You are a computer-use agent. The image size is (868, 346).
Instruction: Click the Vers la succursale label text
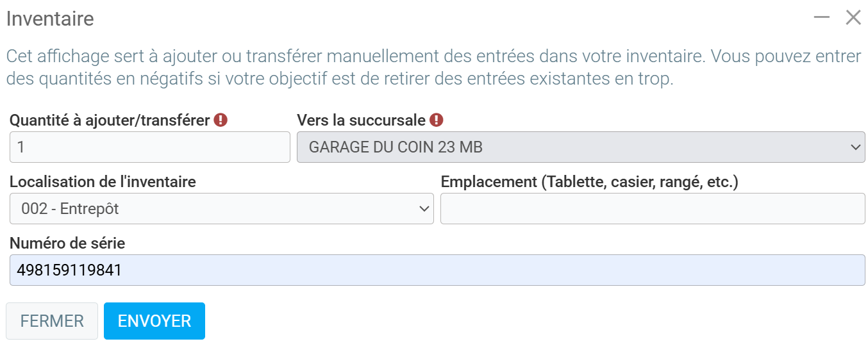coord(361,120)
